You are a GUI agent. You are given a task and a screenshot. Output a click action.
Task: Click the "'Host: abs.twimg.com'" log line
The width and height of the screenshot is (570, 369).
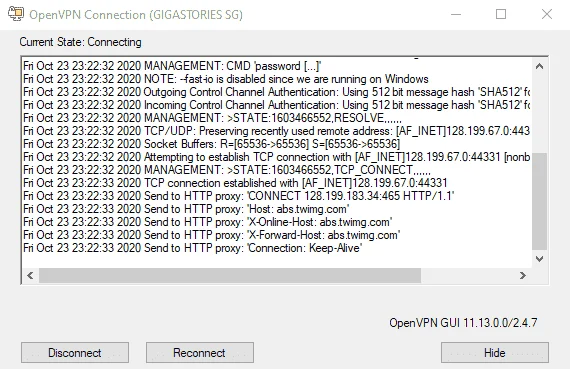[x=186, y=209]
